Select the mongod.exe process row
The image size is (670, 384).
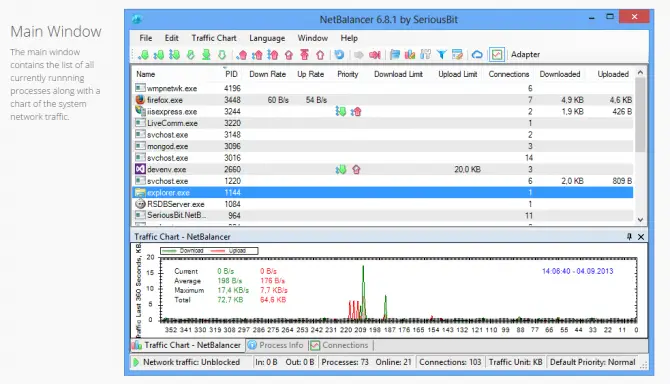click(x=383, y=147)
